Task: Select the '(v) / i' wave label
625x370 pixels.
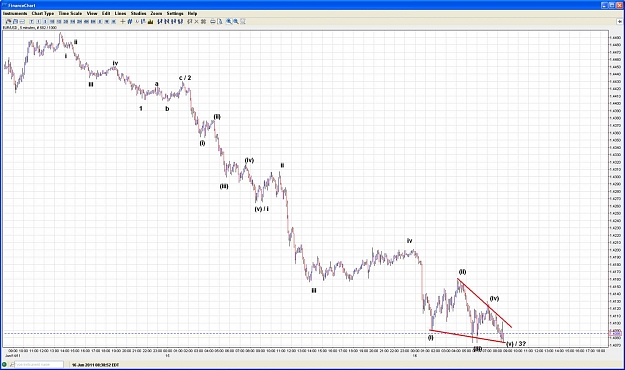Action: [x=261, y=209]
